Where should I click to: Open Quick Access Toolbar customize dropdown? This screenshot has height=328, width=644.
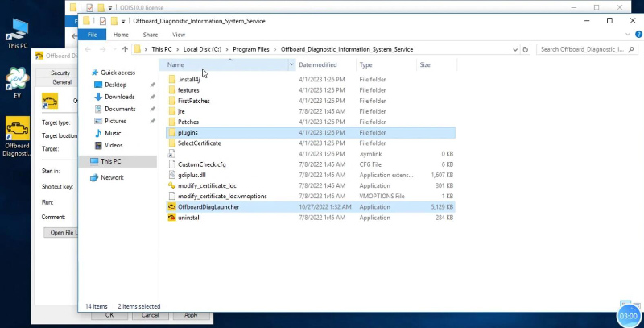point(123,21)
